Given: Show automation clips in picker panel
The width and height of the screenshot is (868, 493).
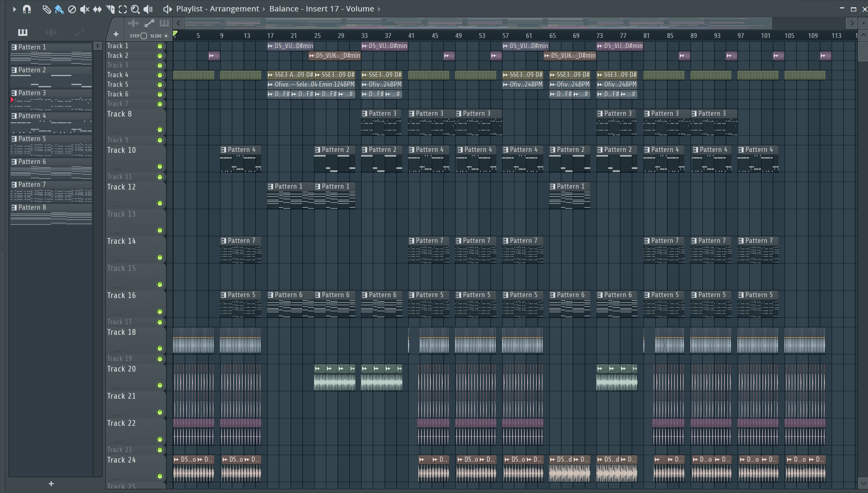Looking at the screenshot, I should (80, 33).
